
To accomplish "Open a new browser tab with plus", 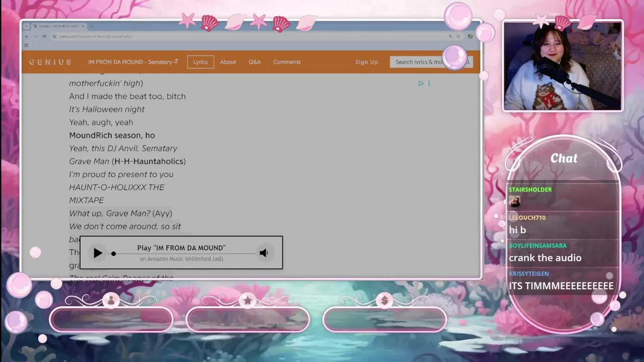I will 92,26.
